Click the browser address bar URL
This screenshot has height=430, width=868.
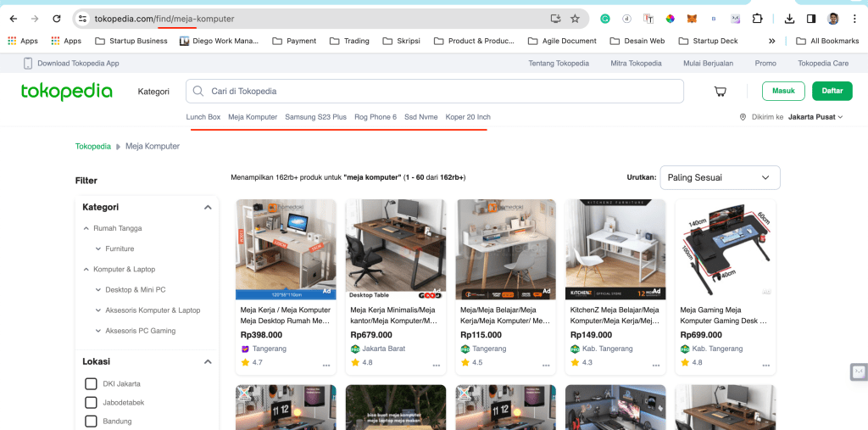(164, 19)
